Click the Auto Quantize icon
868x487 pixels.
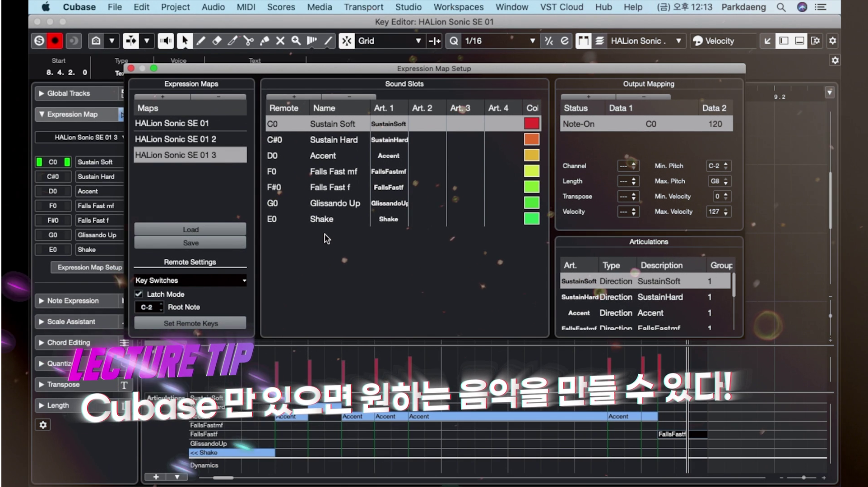pos(565,41)
